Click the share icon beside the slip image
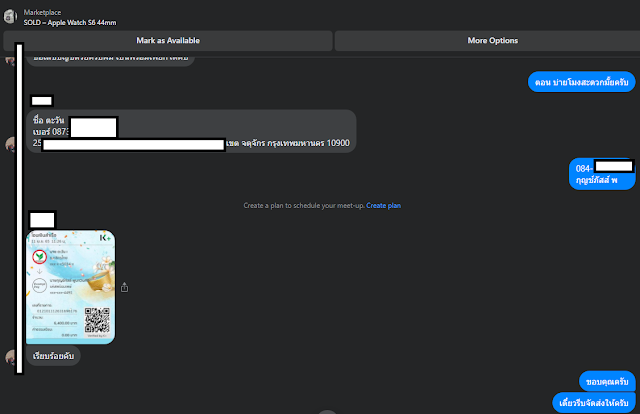The height and width of the screenshot is (414, 640). tap(124, 287)
